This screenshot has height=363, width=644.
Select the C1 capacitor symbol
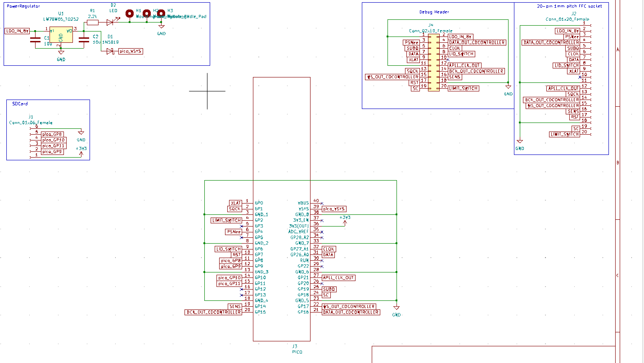35,40
